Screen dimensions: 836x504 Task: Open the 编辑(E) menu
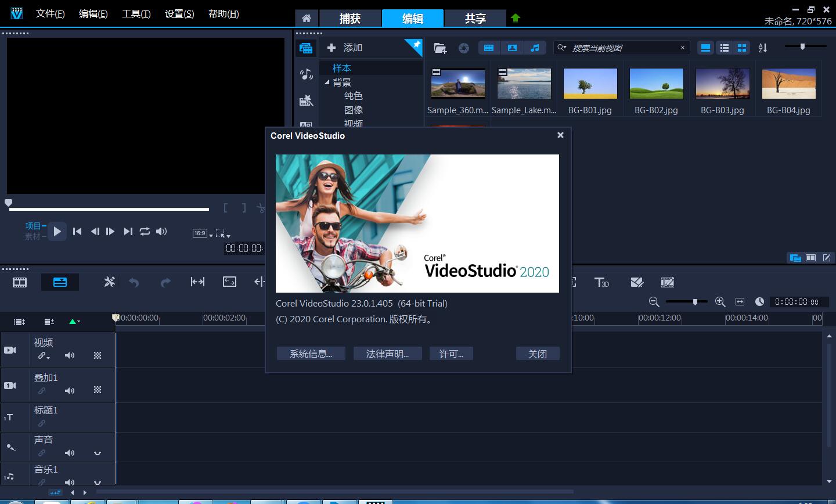pyautogui.click(x=93, y=14)
